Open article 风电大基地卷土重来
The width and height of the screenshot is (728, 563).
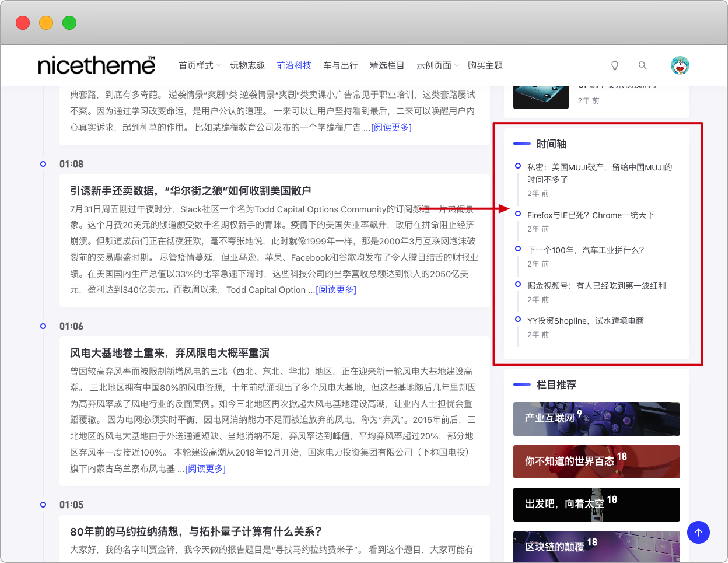[x=170, y=353]
